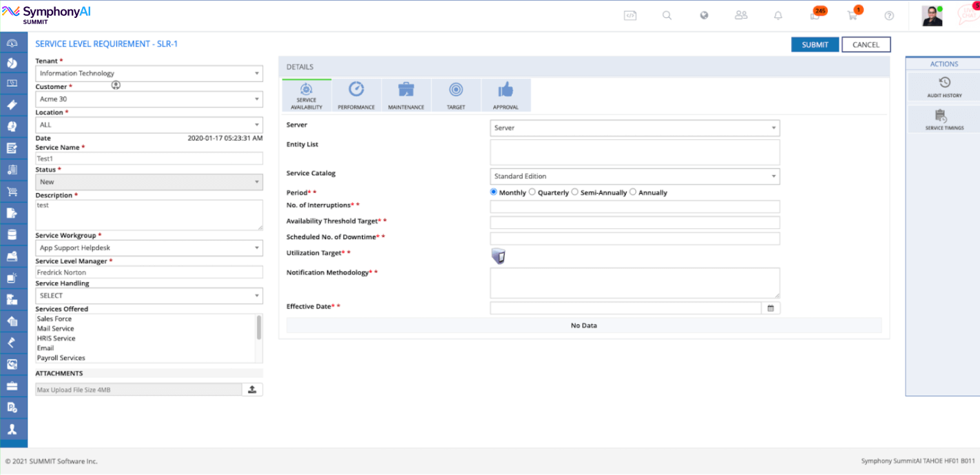Click the Submit button

(815, 45)
